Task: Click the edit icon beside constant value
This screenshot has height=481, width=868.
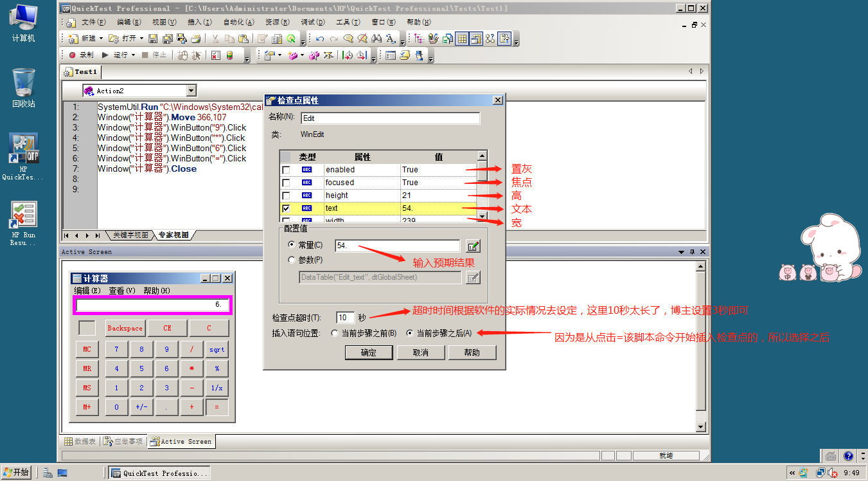Action: 473,246
